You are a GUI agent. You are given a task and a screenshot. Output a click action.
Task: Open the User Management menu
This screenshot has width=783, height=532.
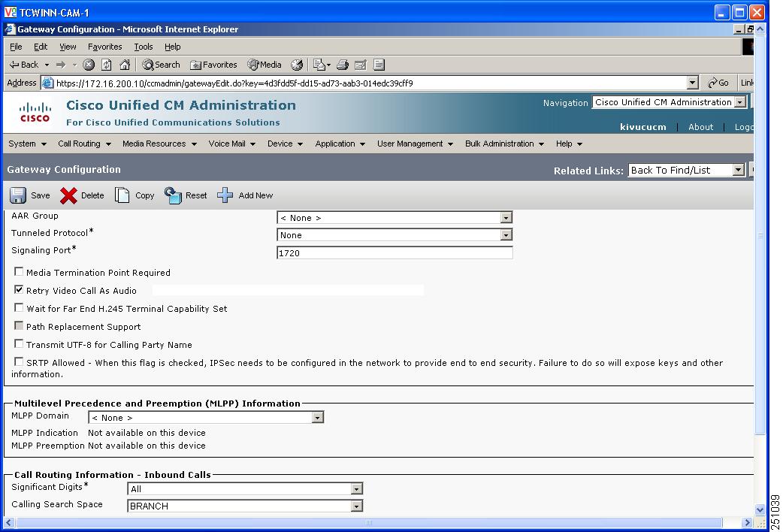coord(415,144)
